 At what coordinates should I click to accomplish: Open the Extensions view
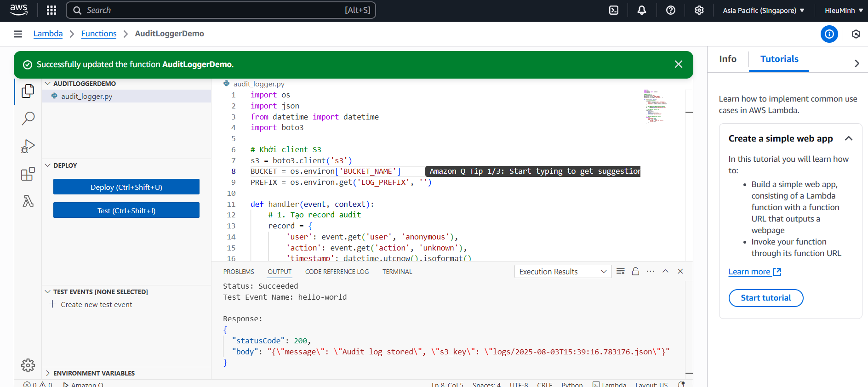tap(28, 174)
